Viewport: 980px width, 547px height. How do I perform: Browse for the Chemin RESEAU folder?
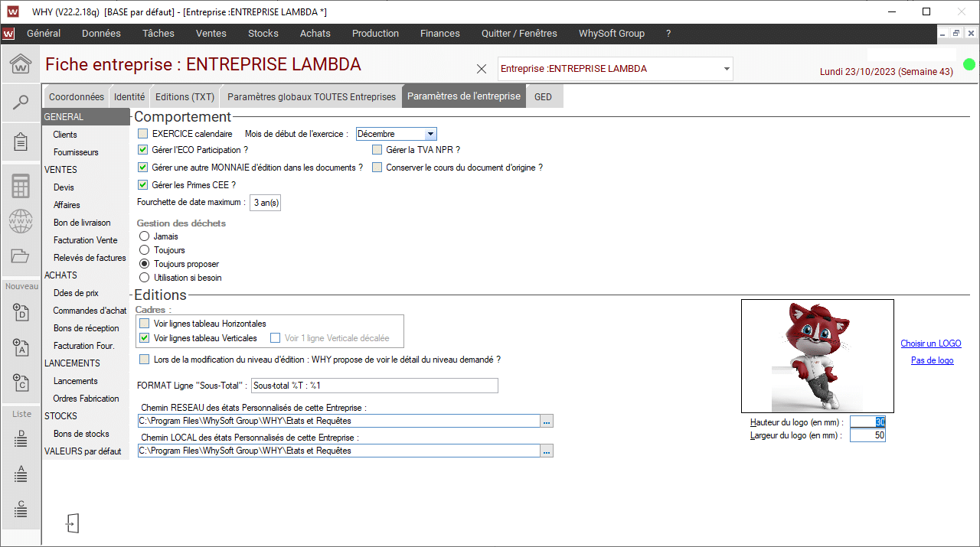click(547, 421)
